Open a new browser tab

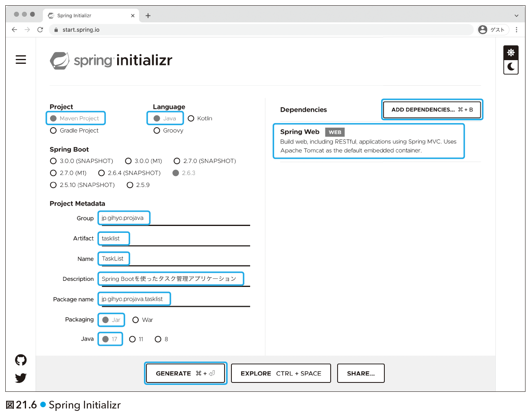pyautogui.click(x=148, y=16)
